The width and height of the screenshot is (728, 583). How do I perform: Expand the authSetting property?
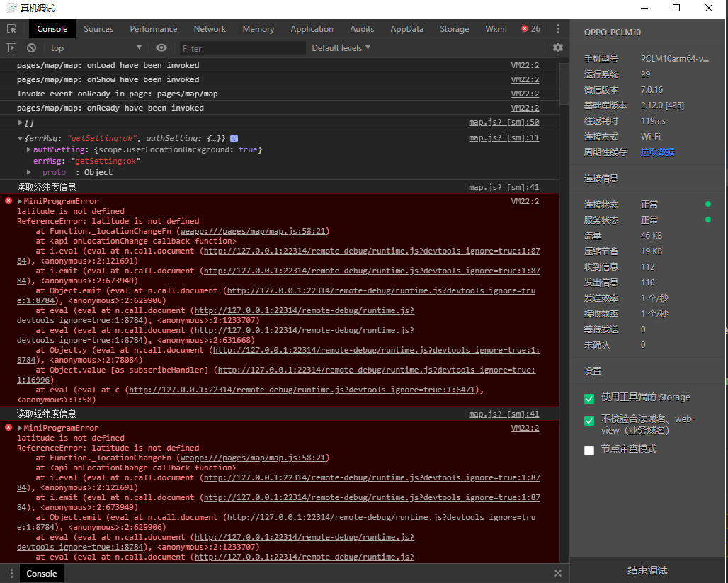[29, 149]
